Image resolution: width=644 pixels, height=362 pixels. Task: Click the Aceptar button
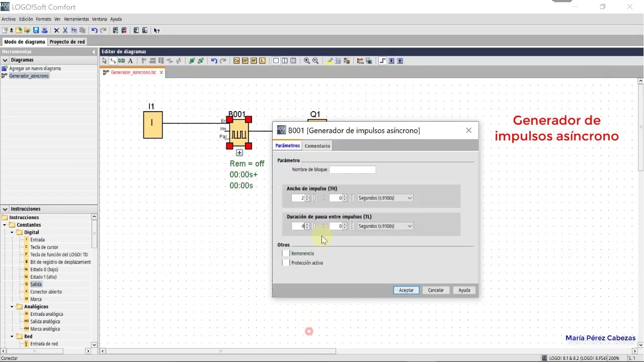pyautogui.click(x=406, y=290)
